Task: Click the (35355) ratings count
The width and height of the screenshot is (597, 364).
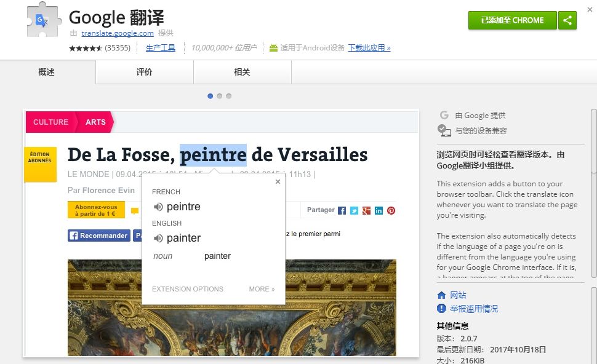Action: (x=118, y=48)
